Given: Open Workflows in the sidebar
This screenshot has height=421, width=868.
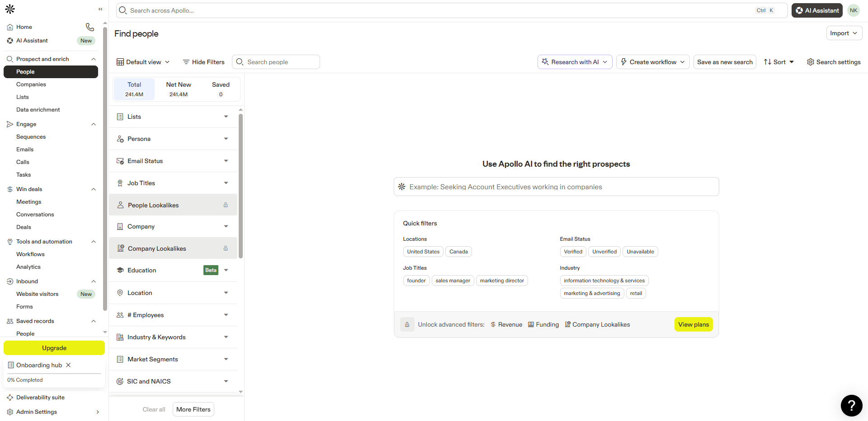Looking at the screenshot, I should 30,254.
